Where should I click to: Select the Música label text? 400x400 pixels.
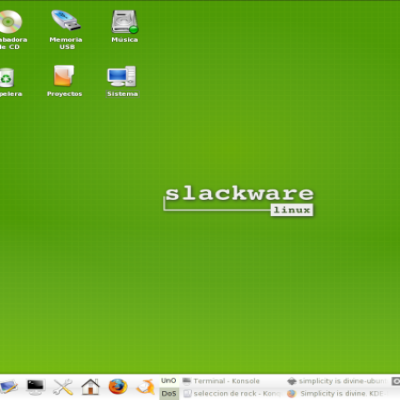click(125, 40)
